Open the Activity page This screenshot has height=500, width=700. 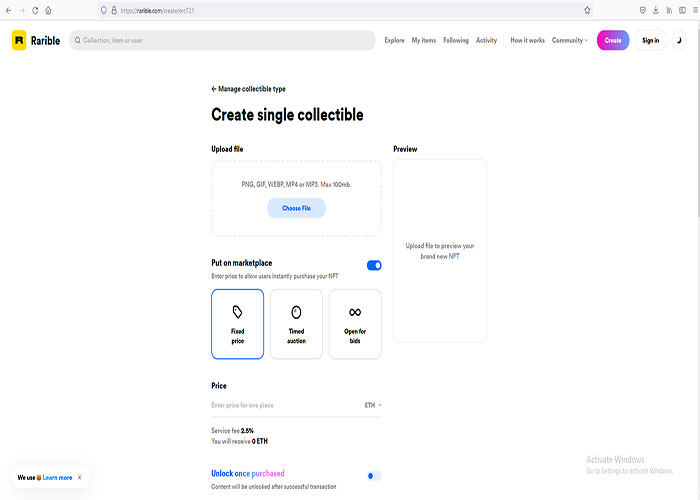[486, 40]
